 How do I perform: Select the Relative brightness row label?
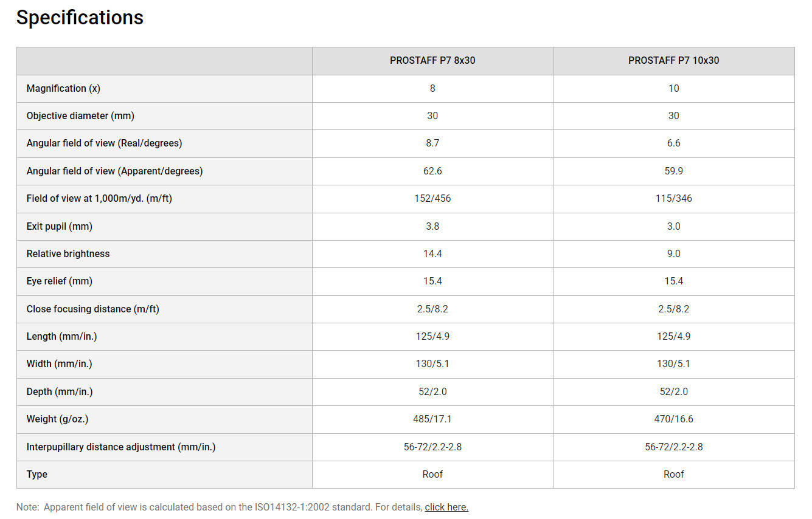pyautogui.click(x=68, y=253)
